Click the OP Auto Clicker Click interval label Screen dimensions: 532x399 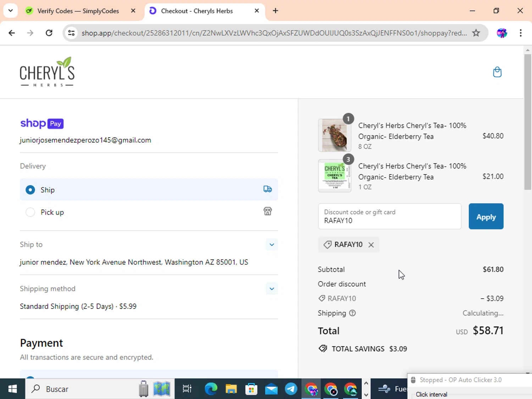pos(431,394)
